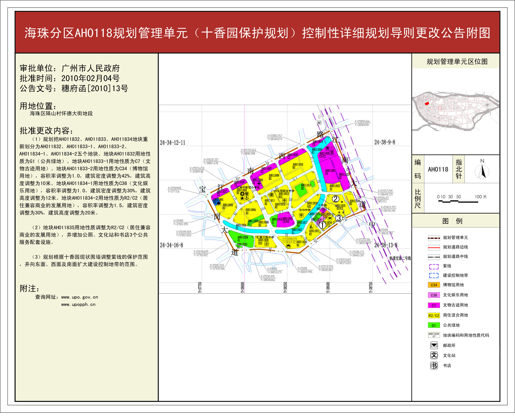This screenshot has width=515, height=420.
Task: Click the 0-100米 scale bar
Action: 458,202
